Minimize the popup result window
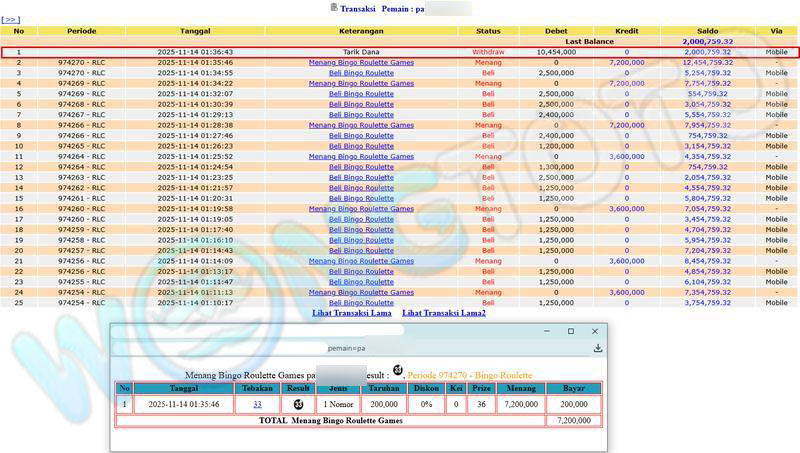The width and height of the screenshot is (800, 453). (x=546, y=331)
